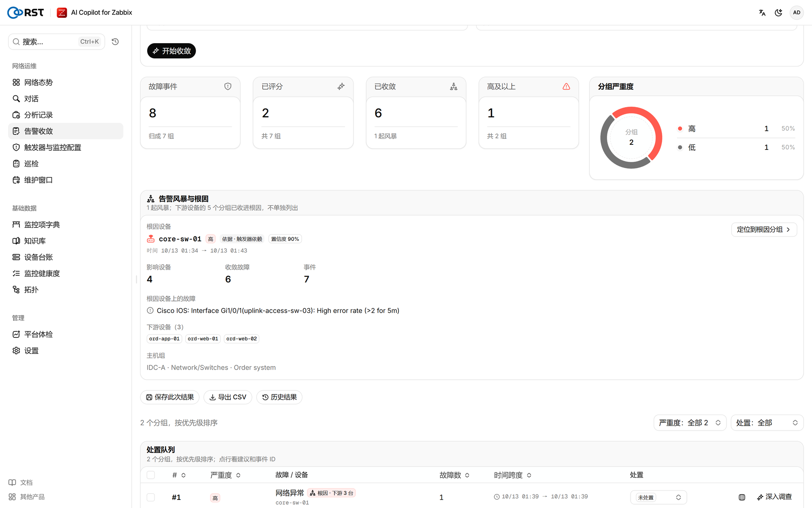
Task: Click 导出 CSV button
Action: coord(228,397)
